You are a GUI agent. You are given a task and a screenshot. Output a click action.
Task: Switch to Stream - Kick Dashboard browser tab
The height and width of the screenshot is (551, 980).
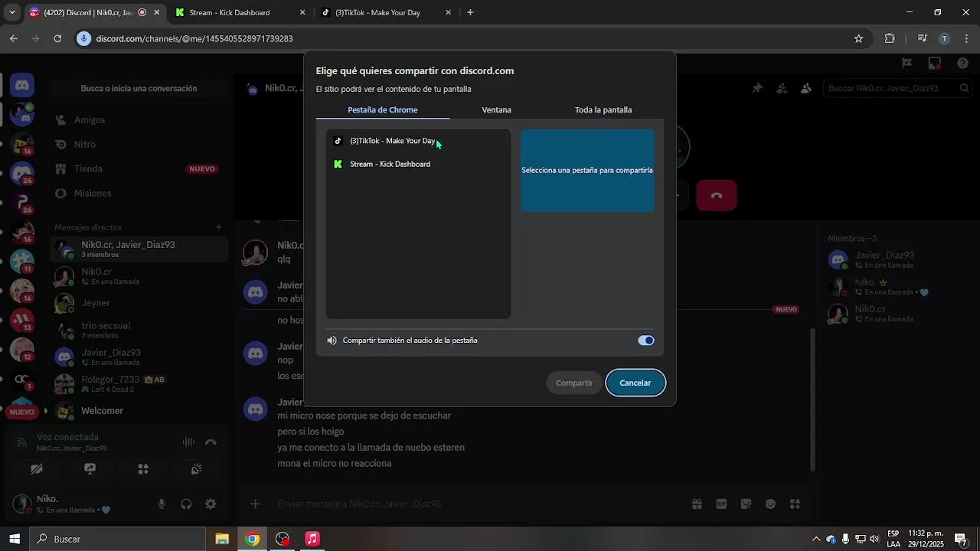[239, 13]
